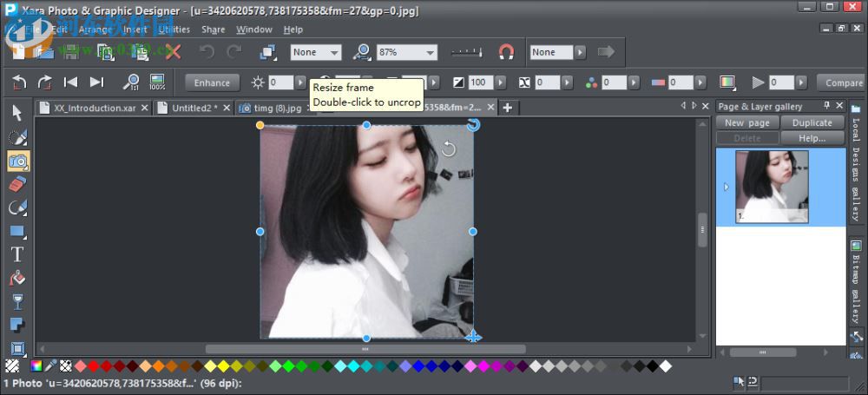Screen dimensions: 868x395
Task: Choose the bright red color swatch
Action: [x=93, y=365]
